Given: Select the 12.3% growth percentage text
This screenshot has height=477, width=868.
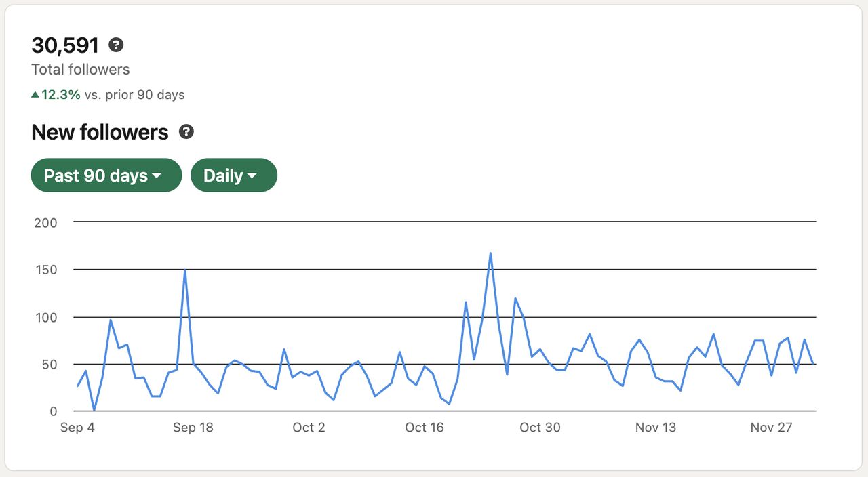Looking at the screenshot, I should coord(61,95).
